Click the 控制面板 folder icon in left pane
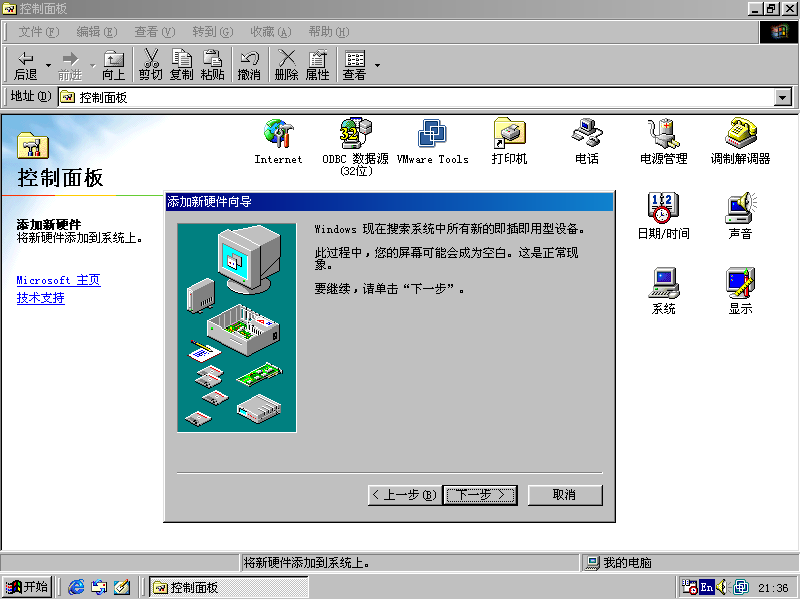This screenshot has height=599, width=800. click(x=33, y=145)
